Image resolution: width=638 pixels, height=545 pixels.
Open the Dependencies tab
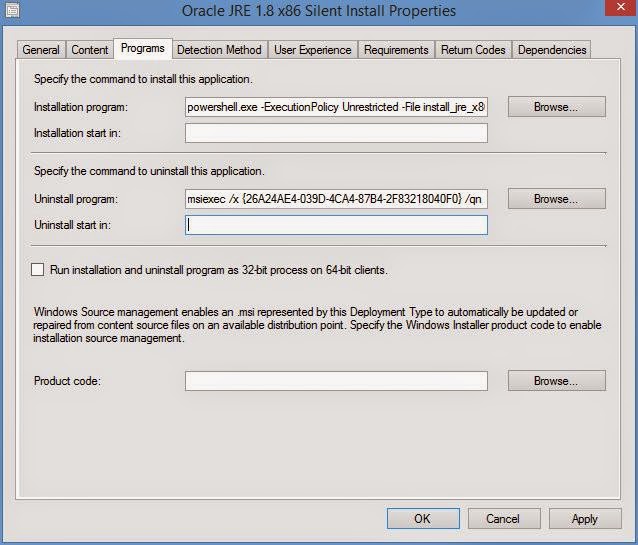tap(552, 50)
